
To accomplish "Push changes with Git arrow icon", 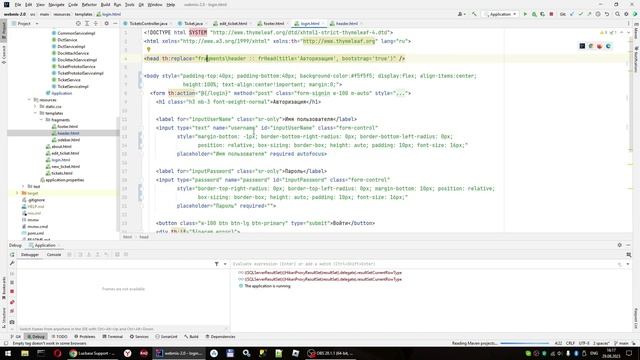I will click(x=589, y=14).
